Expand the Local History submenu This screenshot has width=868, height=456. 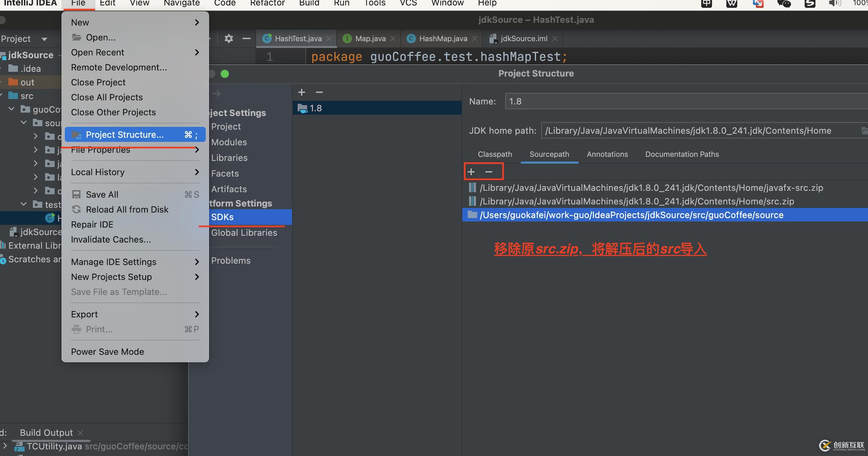pyautogui.click(x=135, y=172)
